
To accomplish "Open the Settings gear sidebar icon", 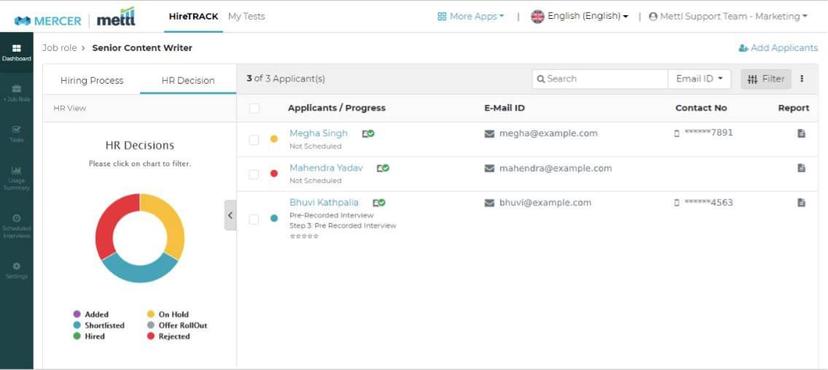I will click(16, 266).
